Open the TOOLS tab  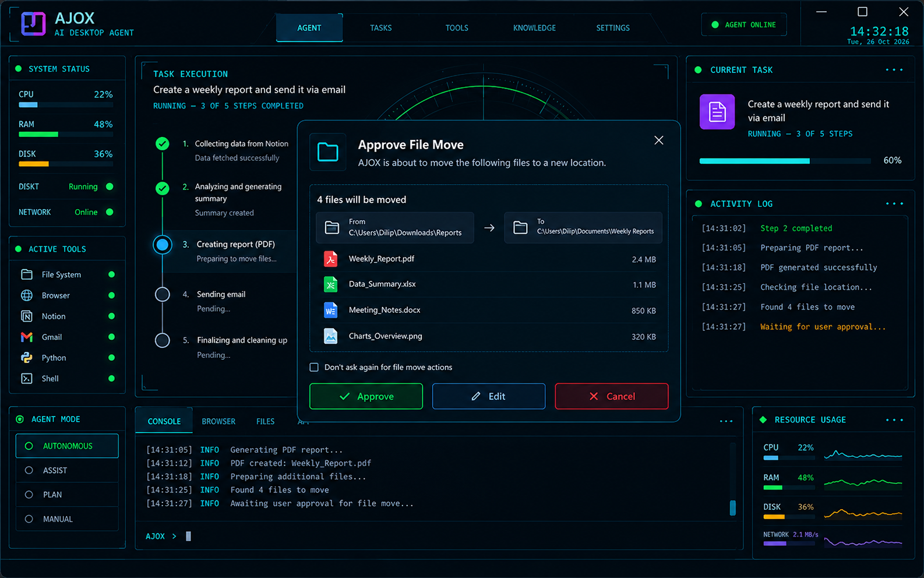(x=457, y=28)
